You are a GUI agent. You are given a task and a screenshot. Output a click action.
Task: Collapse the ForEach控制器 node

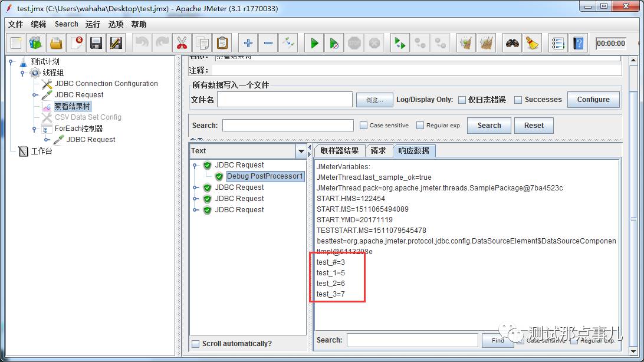[x=35, y=129]
